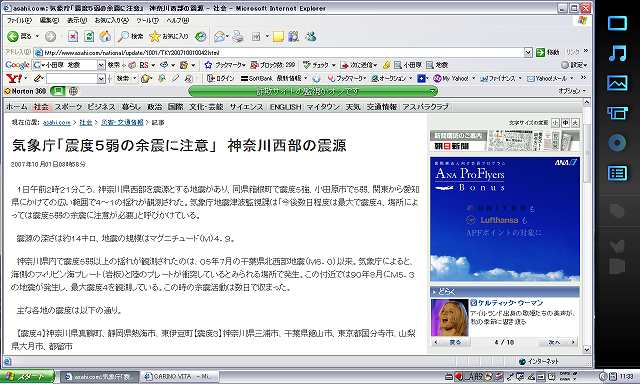Print the page with printer icon

point(238,37)
